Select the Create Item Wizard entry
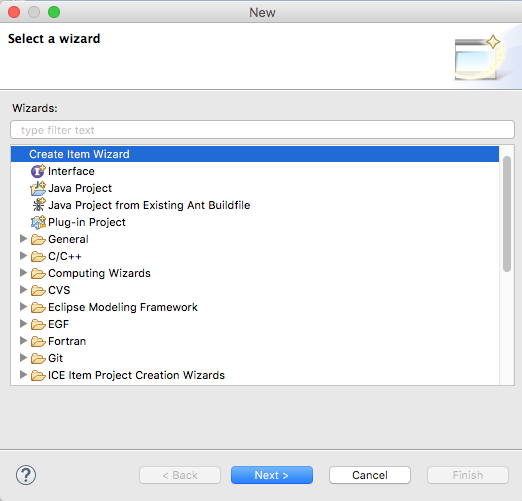The image size is (522, 501). 255,154
